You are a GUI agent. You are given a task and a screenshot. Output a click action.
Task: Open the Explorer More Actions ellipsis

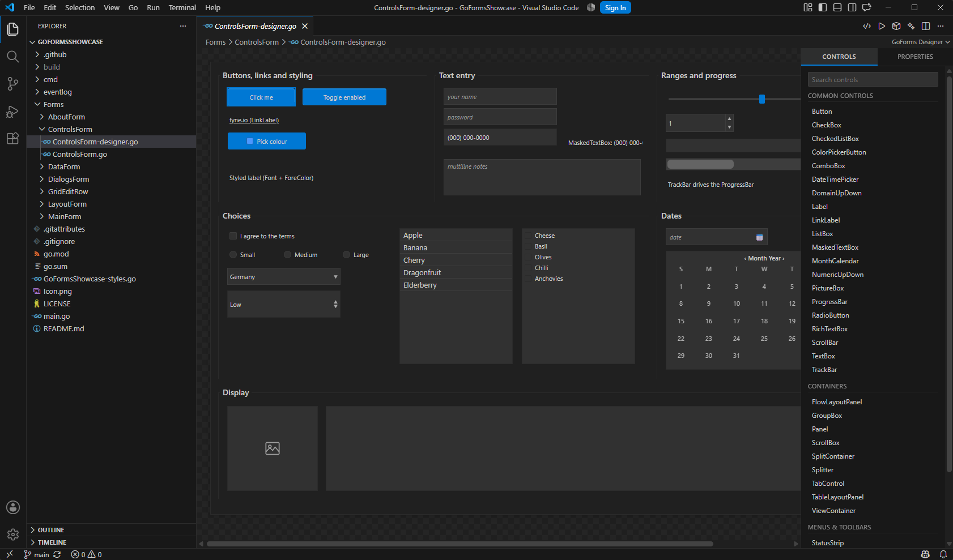(183, 26)
